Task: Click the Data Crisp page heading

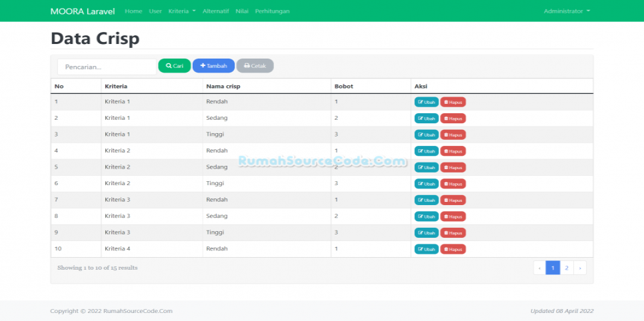Action: [95, 39]
